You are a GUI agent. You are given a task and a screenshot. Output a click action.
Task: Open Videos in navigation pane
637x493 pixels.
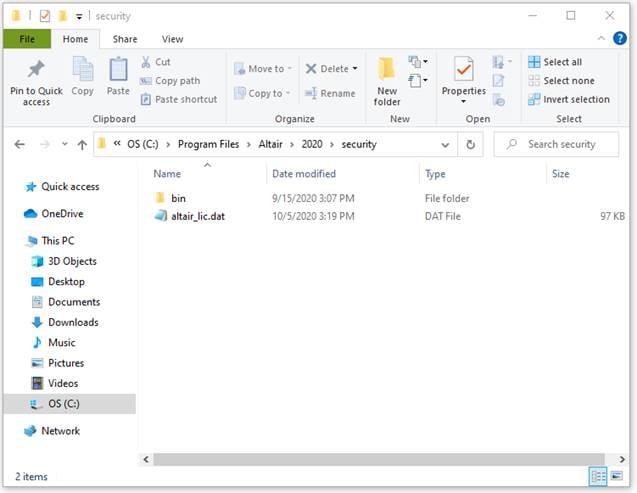click(x=54, y=383)
